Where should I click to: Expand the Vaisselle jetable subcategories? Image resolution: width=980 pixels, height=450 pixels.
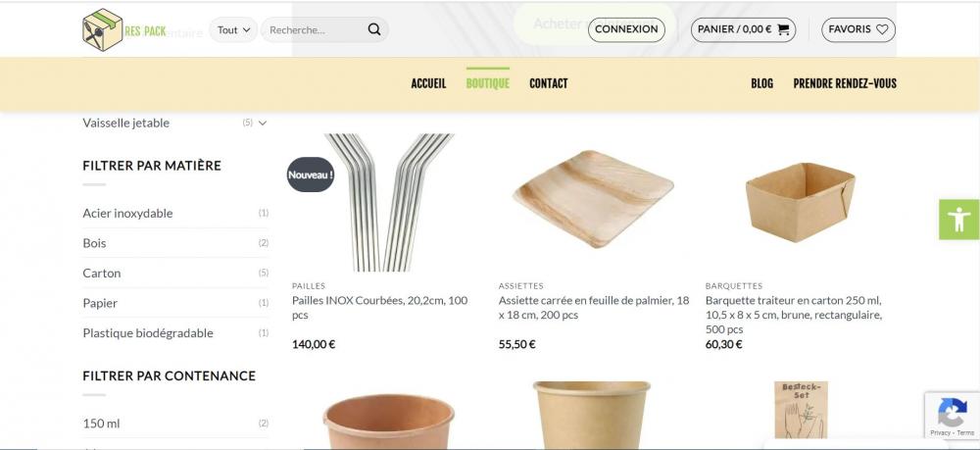[x=263, y=124]
